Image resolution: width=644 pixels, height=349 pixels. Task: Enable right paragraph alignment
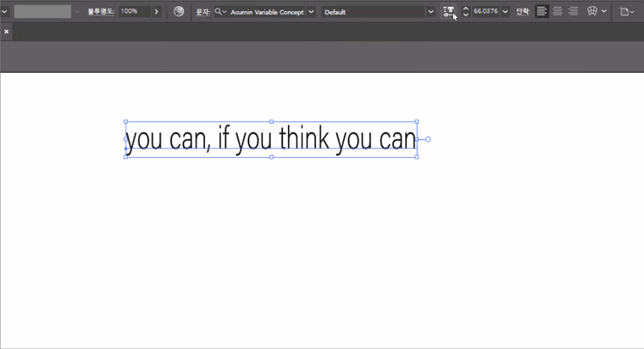tap(573, 11)
